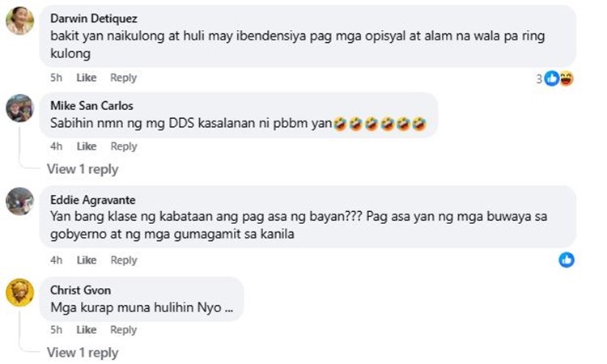
Task: Expand View 1 reply under Christ Gvon
Action: click(x=83, y=353)
